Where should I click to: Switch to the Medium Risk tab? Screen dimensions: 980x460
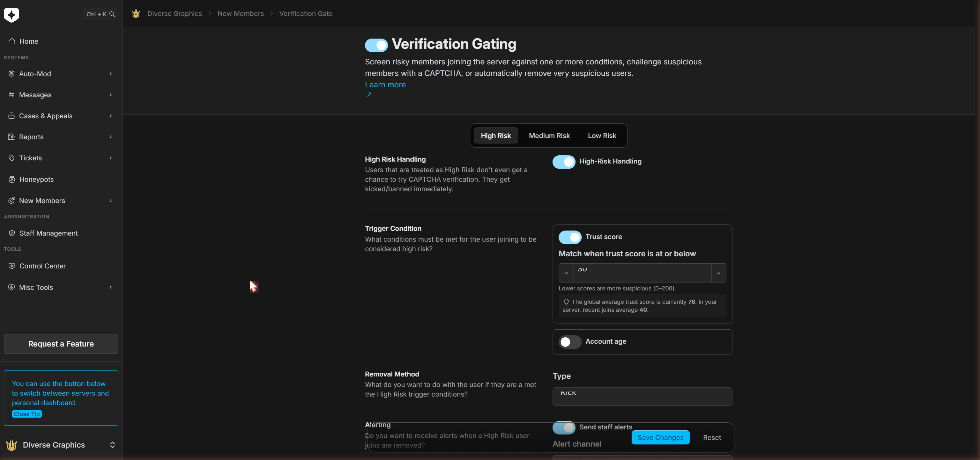tap(549, 136)
